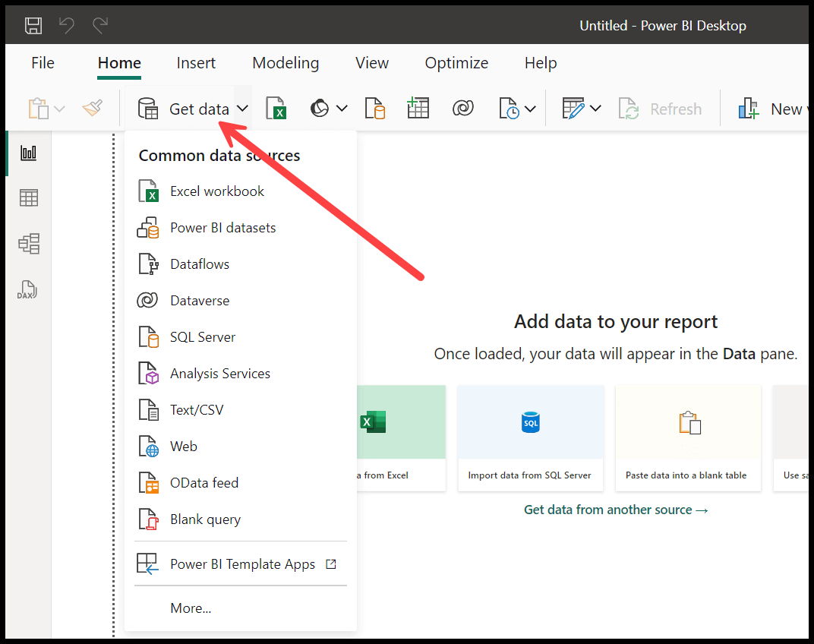Select Blank query from the list
Image resolution: width=814 pixels, height=644 pixels.
[241, 519]
